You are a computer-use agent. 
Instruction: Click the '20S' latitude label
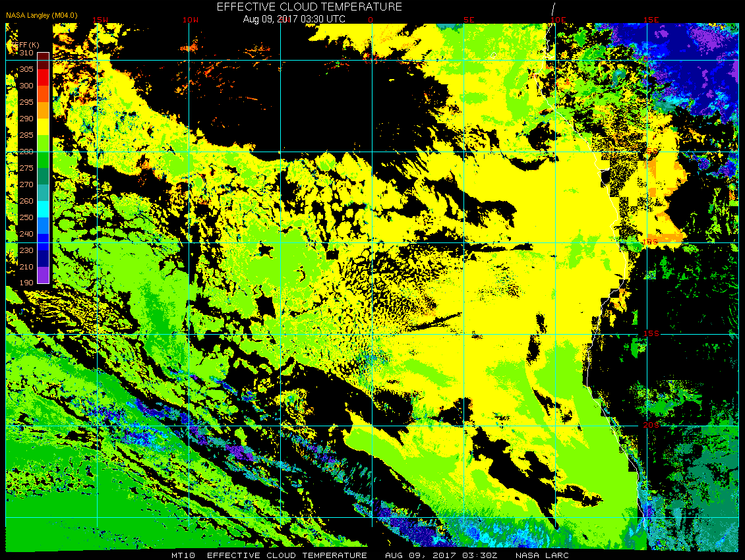tap(651, 425)
